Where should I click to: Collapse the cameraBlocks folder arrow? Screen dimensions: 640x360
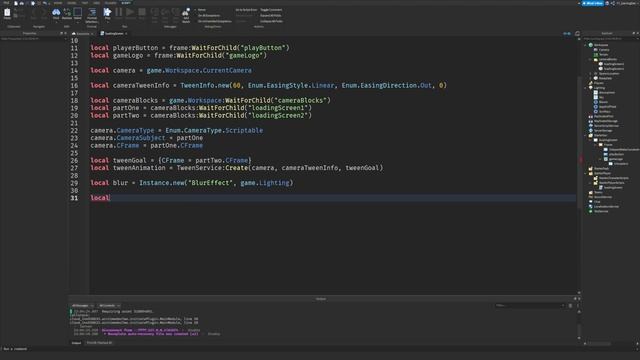[590, 60]
